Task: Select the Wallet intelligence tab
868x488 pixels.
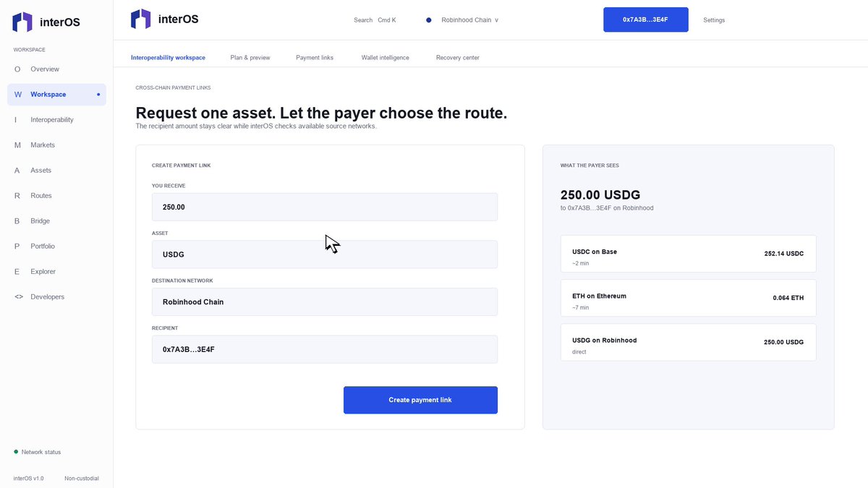Action: [386, 58]
